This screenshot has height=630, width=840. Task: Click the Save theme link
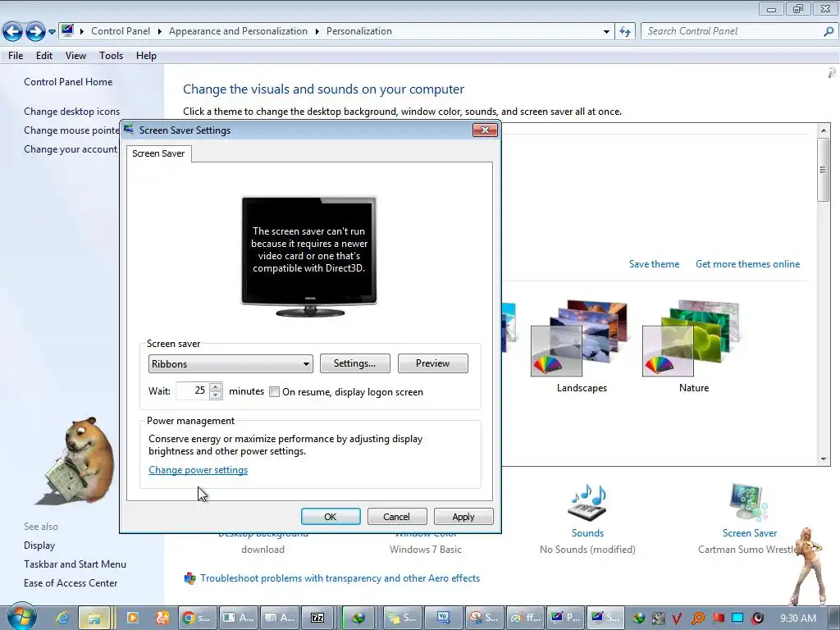(x=654, y=264)
